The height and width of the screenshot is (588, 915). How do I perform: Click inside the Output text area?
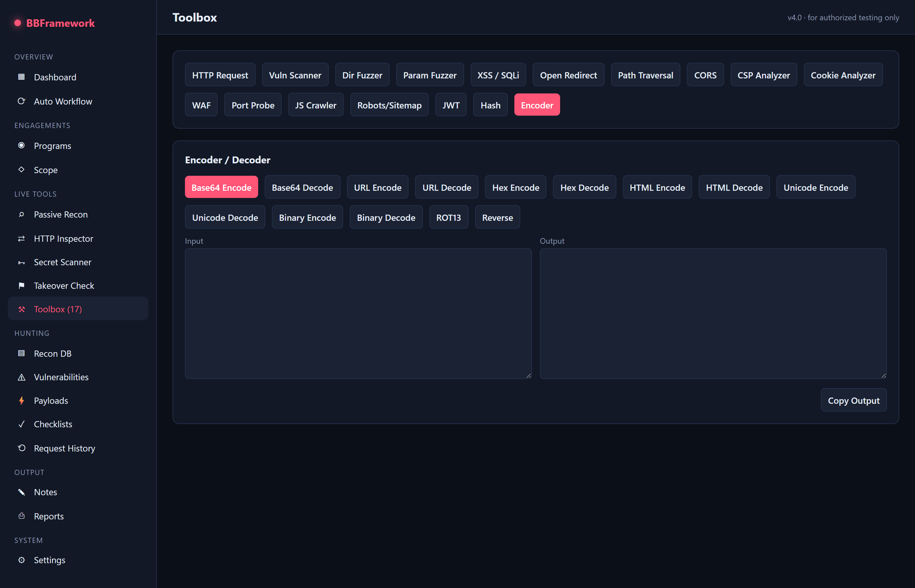point(713,314)
